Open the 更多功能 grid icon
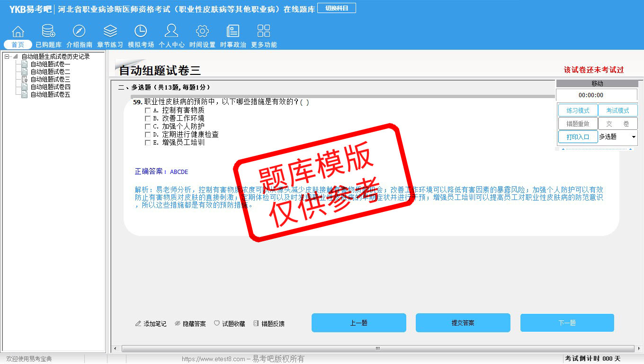Image resolution: width=644 pixels, height=364 pixels. click(264, 31)
